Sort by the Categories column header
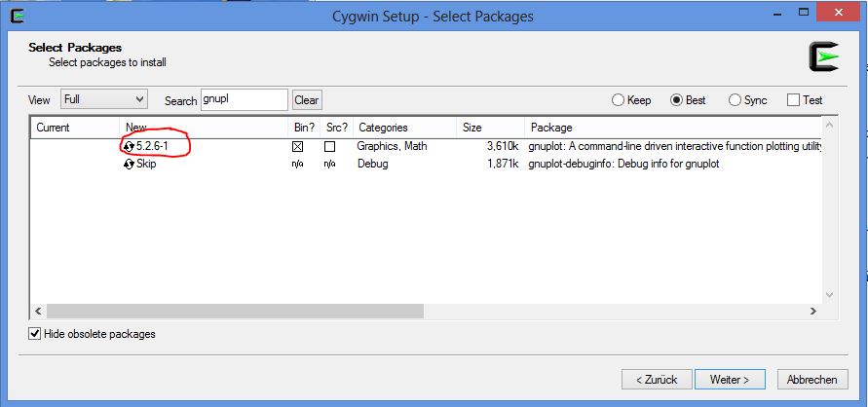 404,128
